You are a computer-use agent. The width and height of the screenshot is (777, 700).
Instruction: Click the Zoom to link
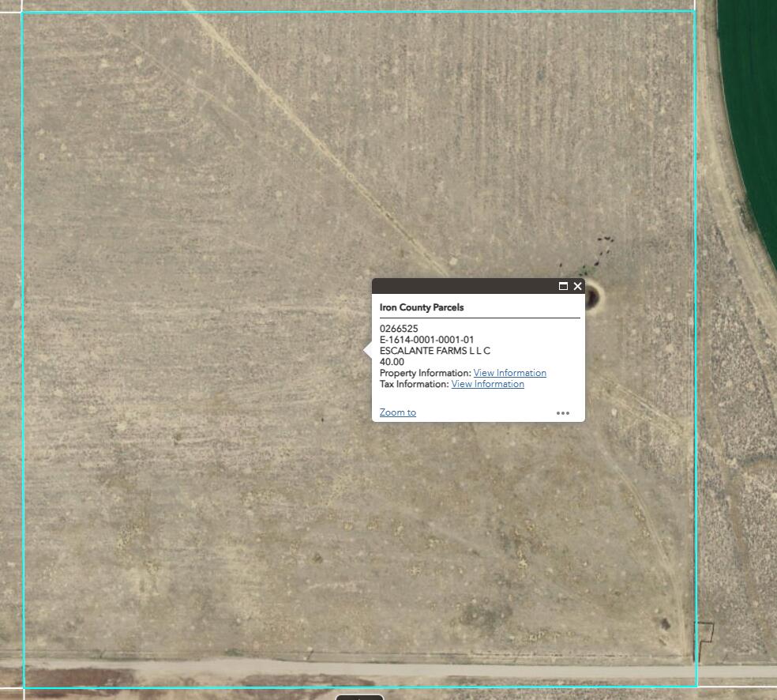(397, 412)
